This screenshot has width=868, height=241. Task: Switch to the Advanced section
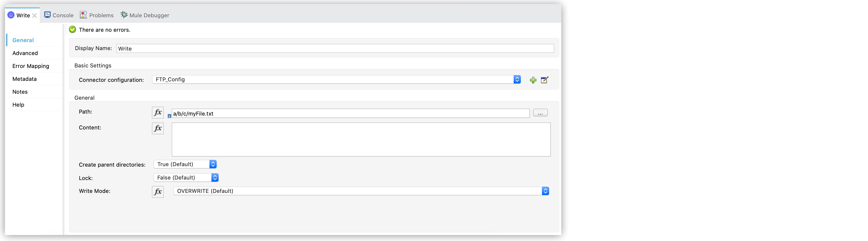point(25,53)
